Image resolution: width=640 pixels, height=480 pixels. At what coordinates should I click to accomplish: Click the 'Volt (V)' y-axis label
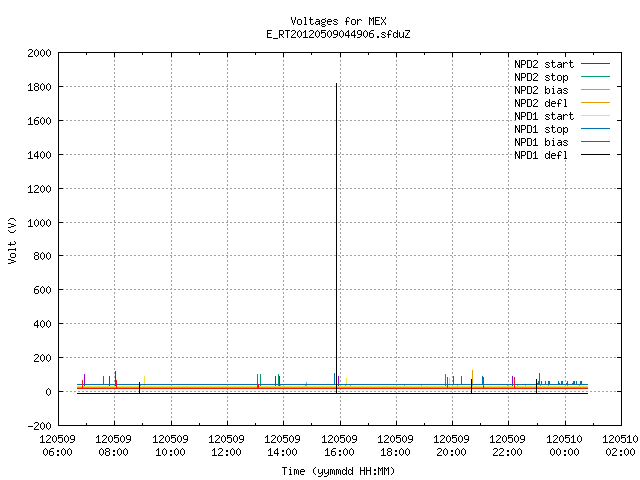[x=12, y=241]
